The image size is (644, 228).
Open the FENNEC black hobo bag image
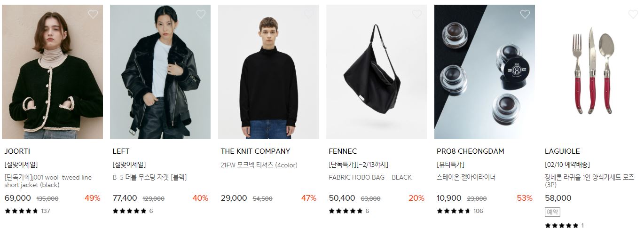pos(377,72)
